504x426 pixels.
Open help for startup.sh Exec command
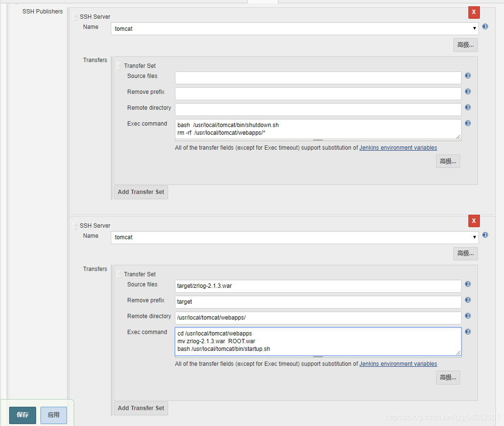pyautogui.click(x=468, y=332)
